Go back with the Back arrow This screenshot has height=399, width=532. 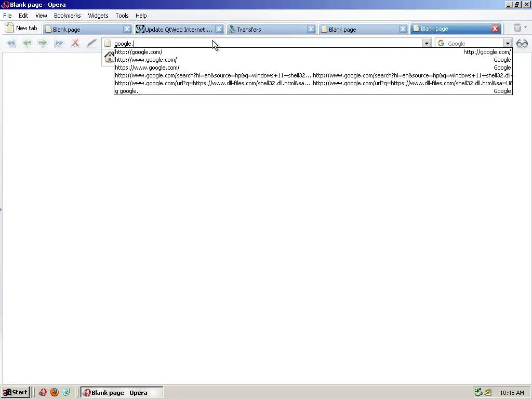[27, 43]
